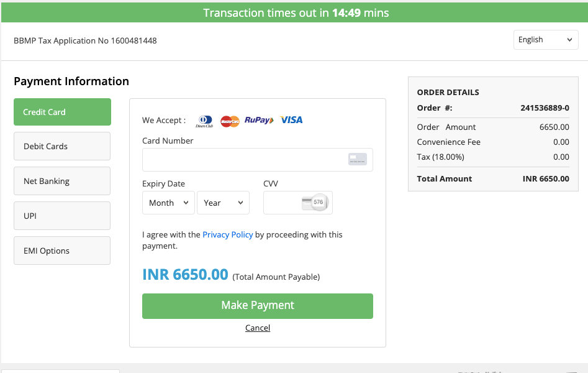The image size is (588, 373).
Task: Click the transaction timeout banner
Action: pyautogui.click(x=294, y=12)
